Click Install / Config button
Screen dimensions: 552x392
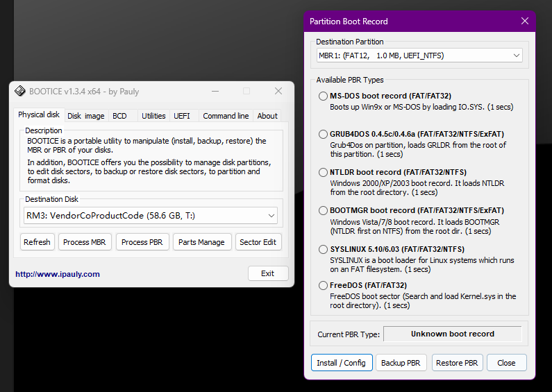[342, 363]
